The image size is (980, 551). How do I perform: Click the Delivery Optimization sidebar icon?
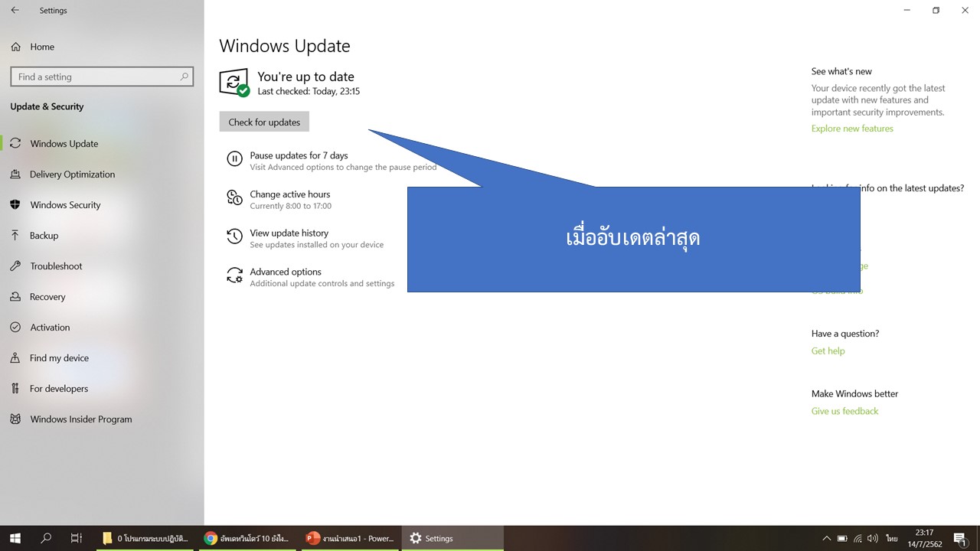coord(15,174)
